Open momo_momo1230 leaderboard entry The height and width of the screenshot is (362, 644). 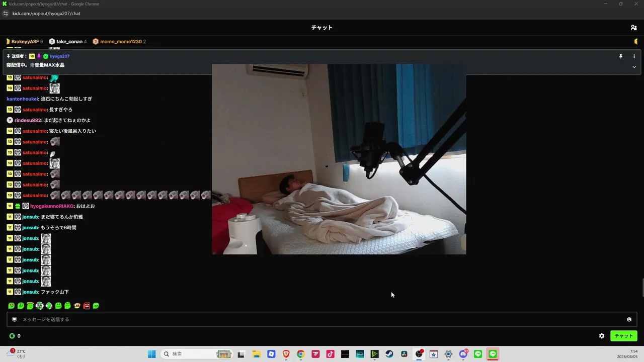coord(119,42)
